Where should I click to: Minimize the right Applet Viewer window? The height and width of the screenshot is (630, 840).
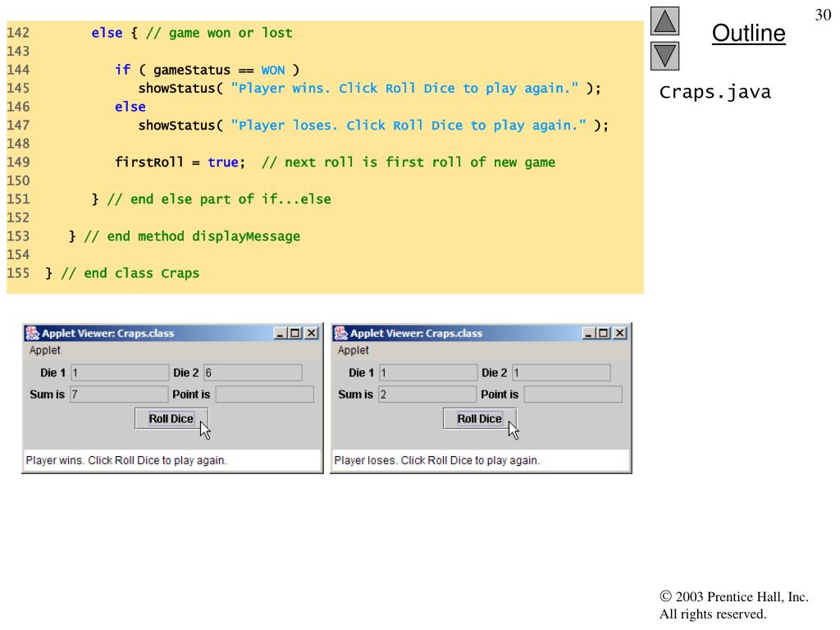coord(588,333)
